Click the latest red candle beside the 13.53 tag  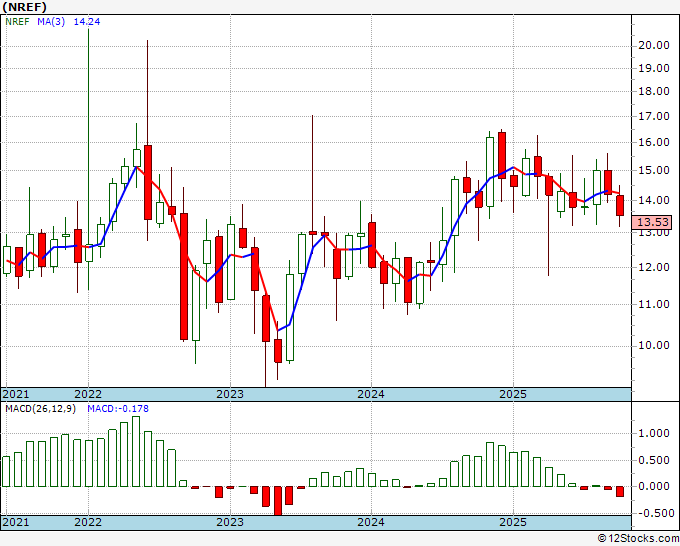point(620,206)
